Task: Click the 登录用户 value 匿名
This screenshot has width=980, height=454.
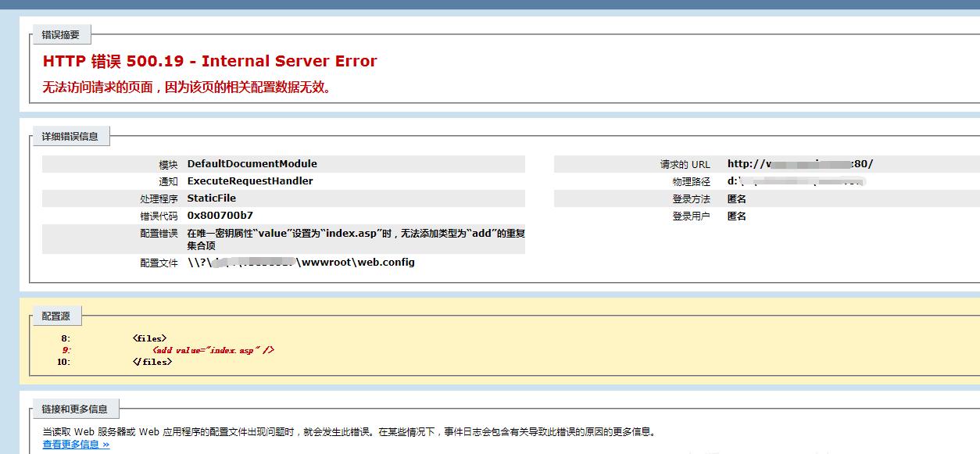Action: (x=737, y=216)
